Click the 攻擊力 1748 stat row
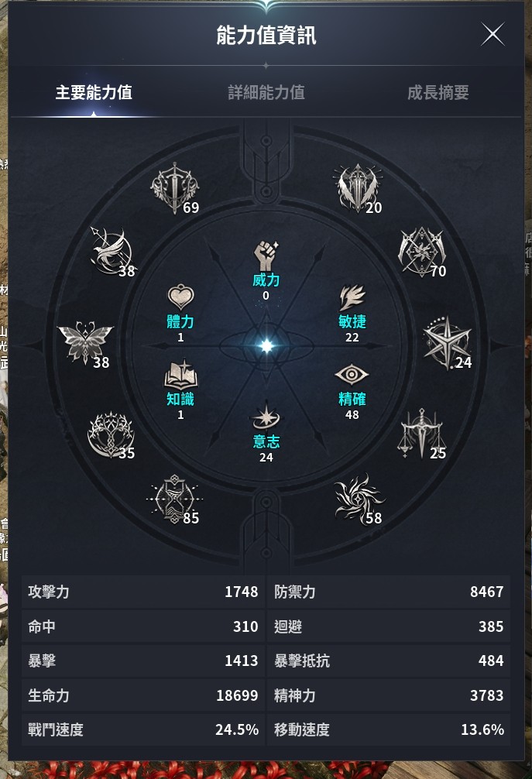The height and width of the screenshot is (779, 532). pyautogui.click(x=143, y=592)
